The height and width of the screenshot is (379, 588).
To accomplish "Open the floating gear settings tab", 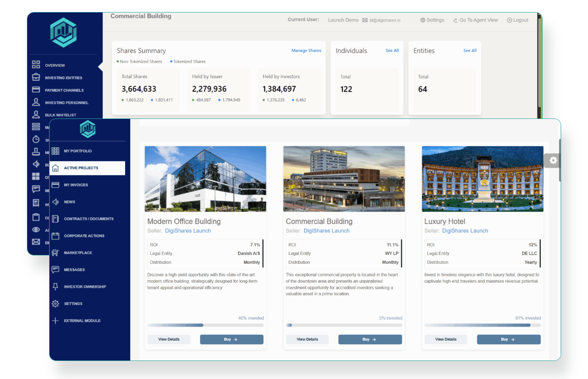I will coord(553,161).
